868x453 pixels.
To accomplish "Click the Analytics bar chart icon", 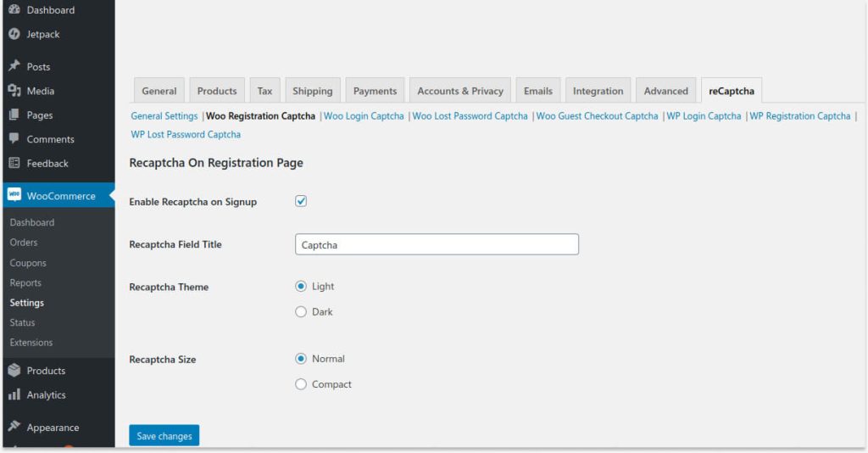I will 14,394.
